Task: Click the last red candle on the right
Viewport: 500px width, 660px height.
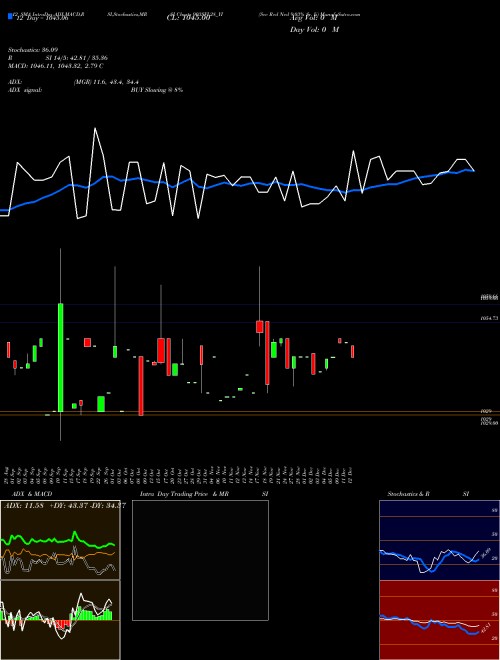Action: tap(353, 351)
